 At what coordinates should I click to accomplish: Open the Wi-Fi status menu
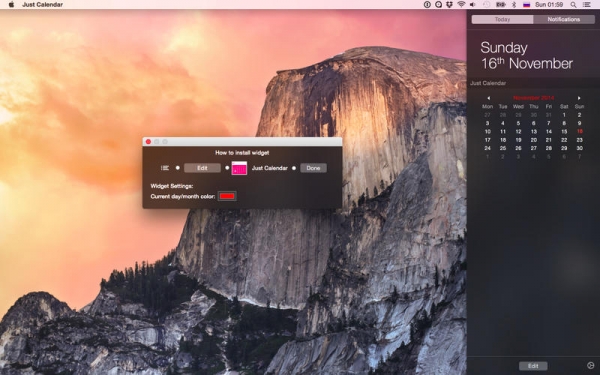(461, 5)
